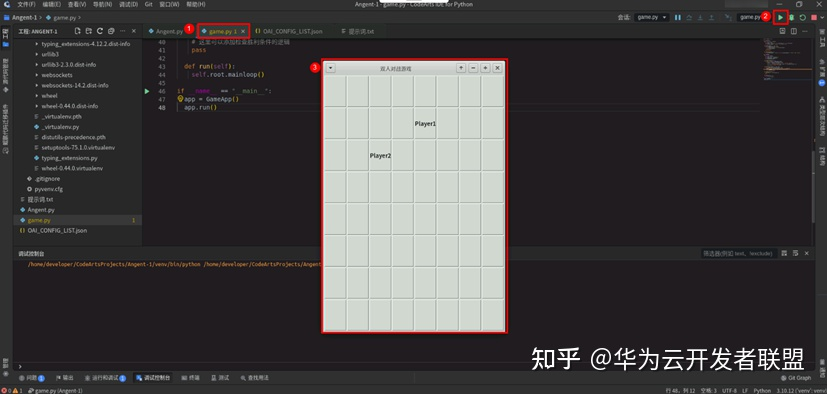Open the 测试 panel tab

tap(220, 378)
